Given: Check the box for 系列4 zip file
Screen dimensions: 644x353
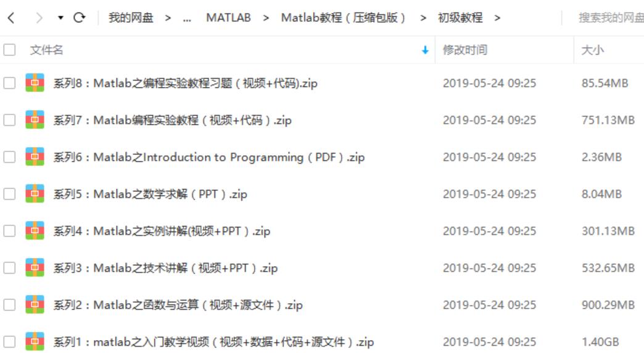Looking at the screenshot, I should click(x=9, y=231).
